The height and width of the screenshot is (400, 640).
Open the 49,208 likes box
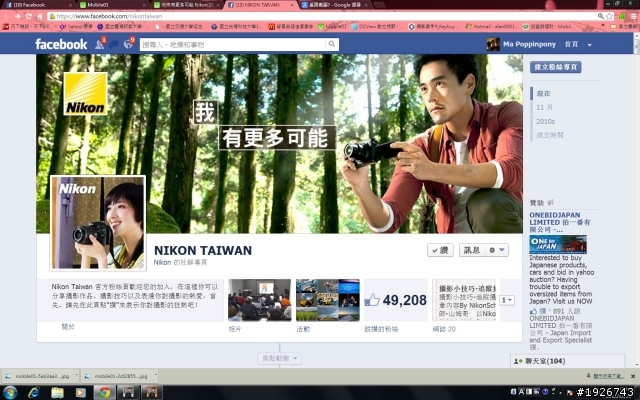396,300
